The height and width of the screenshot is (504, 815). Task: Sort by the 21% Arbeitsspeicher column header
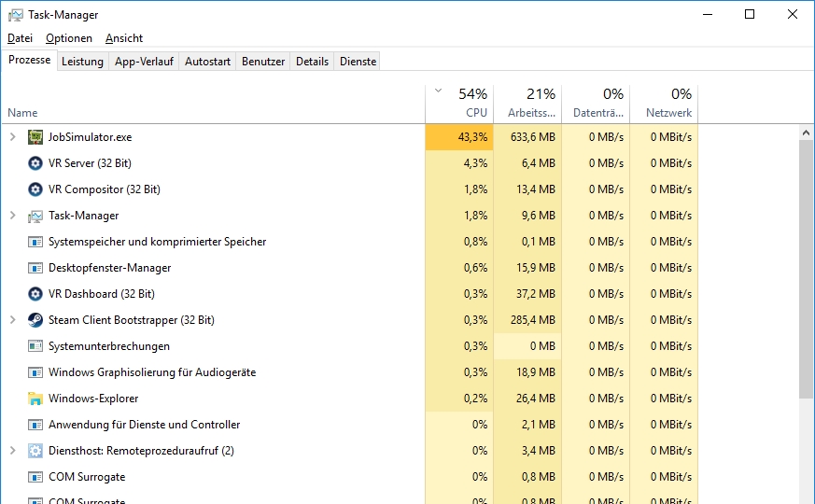click(527, 104)
